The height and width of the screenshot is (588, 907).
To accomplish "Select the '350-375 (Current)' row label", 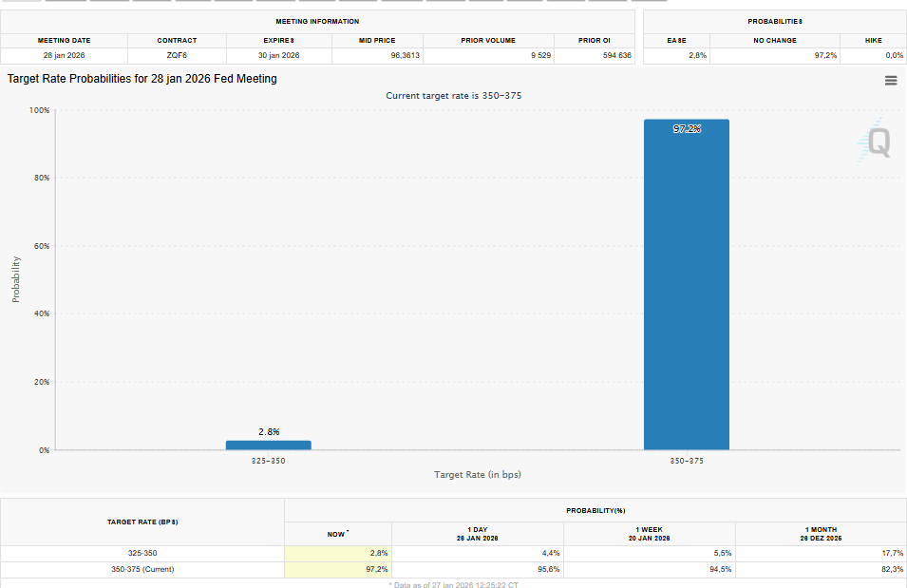I will [142, 569].
